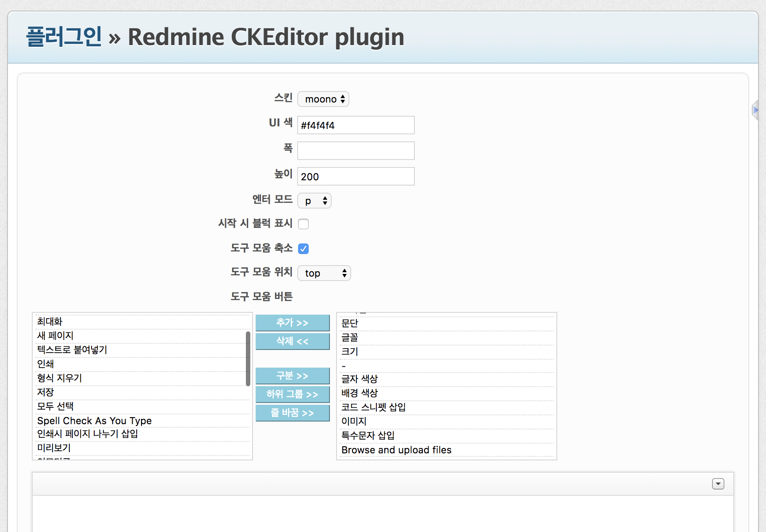Select 형식 지우기 list item
766x532 pixels.
[x=142, y=378]
